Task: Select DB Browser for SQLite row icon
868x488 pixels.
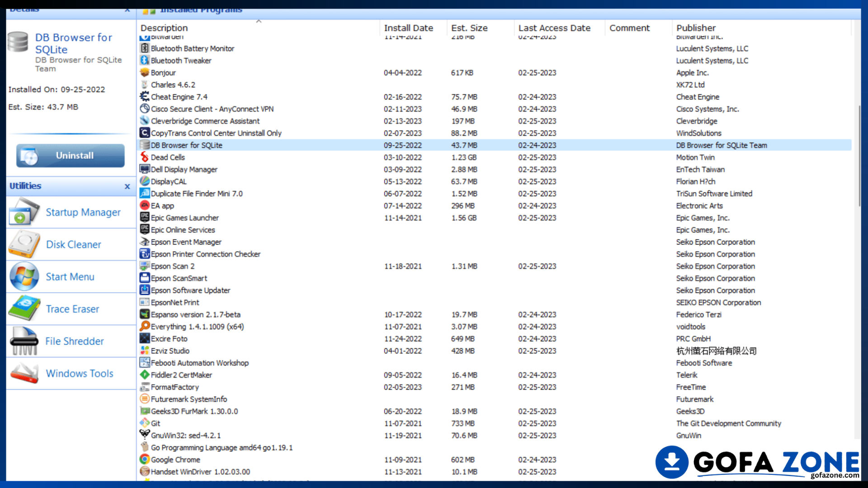Action: [x=145, y=145]
